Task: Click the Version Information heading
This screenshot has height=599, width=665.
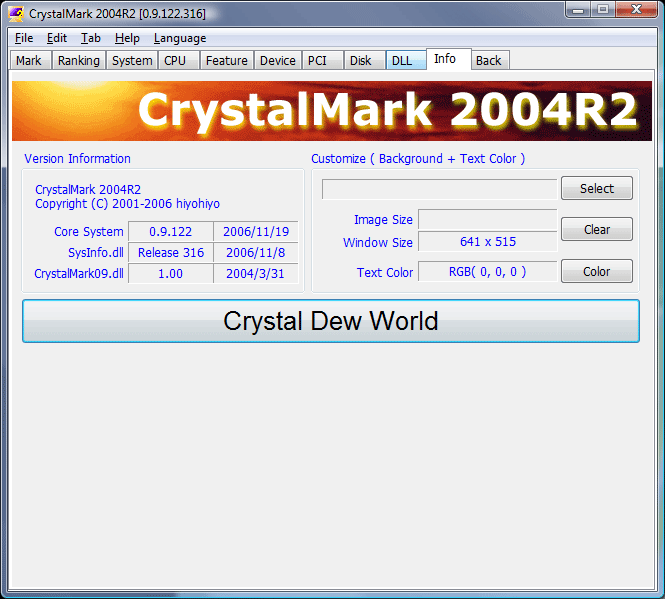Action: (x=77, y=159)
